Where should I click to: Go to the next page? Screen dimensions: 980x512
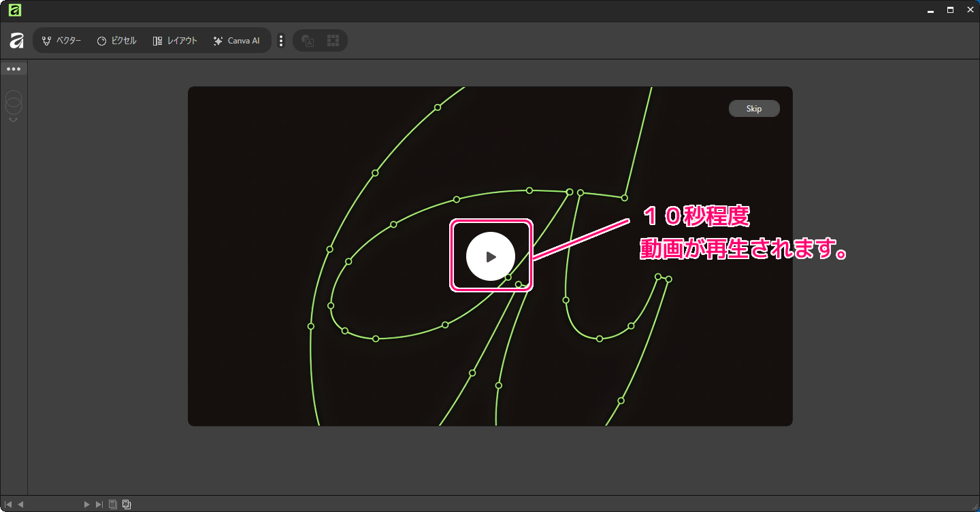click(86, 505)
